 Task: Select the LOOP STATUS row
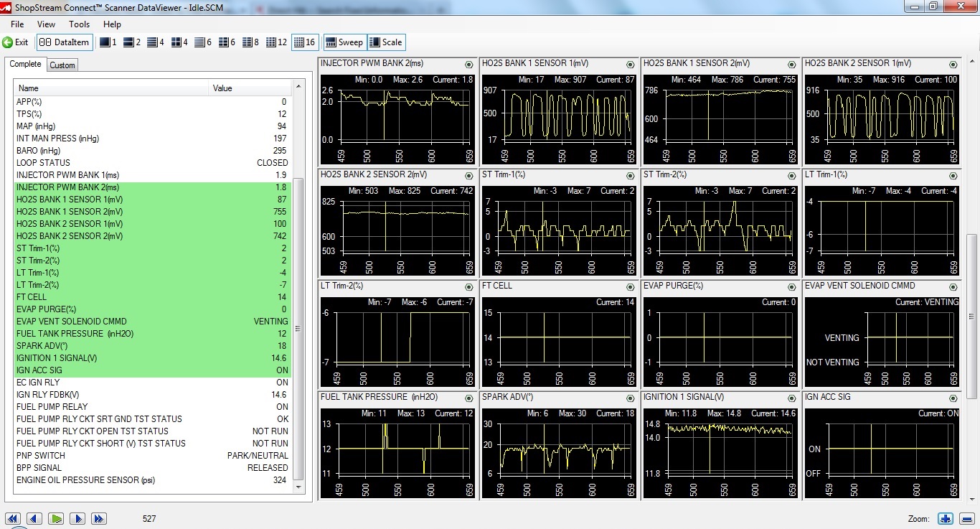pos(152,163)
